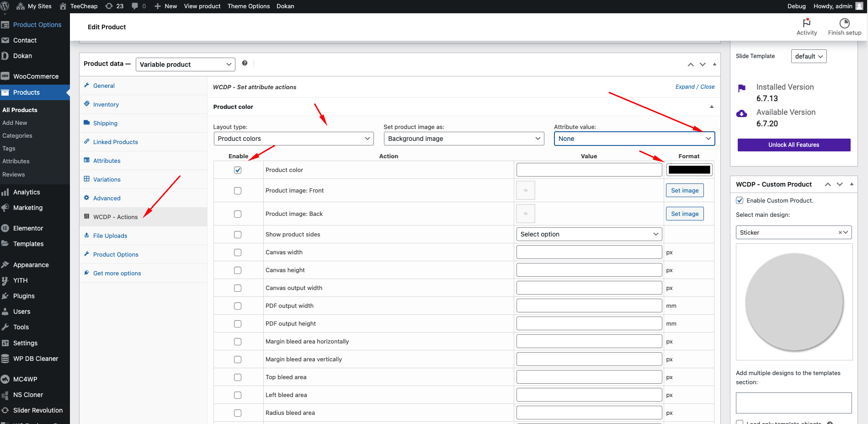Click the Finish setup progress icon

[844, 23]
